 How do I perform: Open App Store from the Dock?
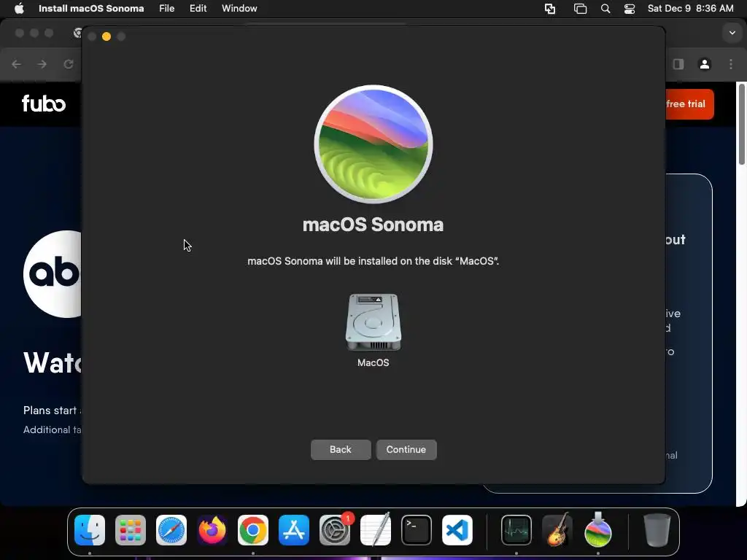tap(294, 530)
